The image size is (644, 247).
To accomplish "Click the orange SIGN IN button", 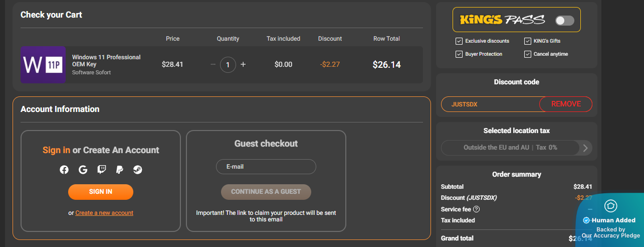I will click(101, 192).
